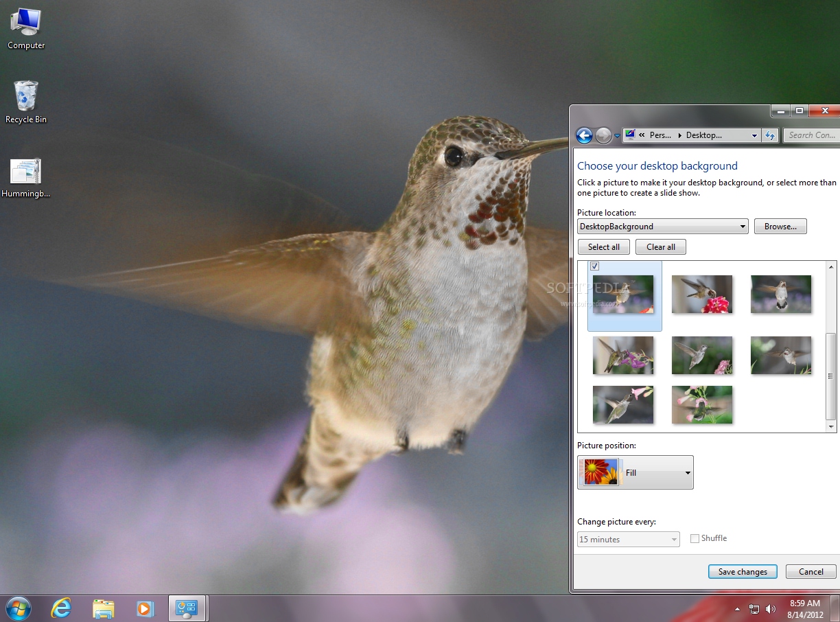The height and width of the screenshot is (622, 840).
Task: Open Windows Explorer from taskbar
Action: click(x=104, y=608)
